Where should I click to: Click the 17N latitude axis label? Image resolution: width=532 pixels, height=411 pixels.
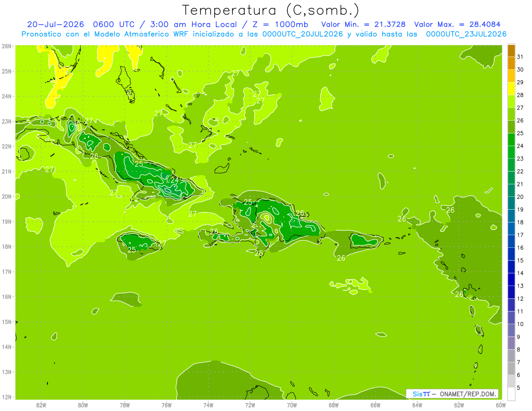tap(7, 272)
